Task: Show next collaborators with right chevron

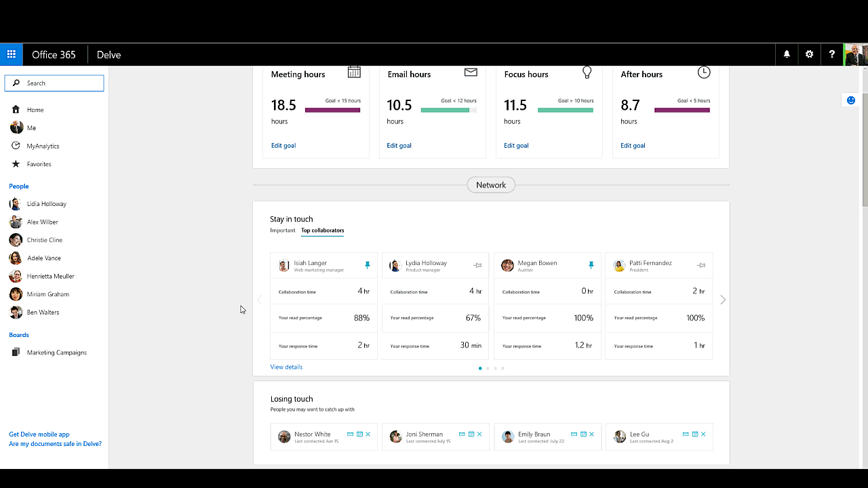Action: click(723, 300)
